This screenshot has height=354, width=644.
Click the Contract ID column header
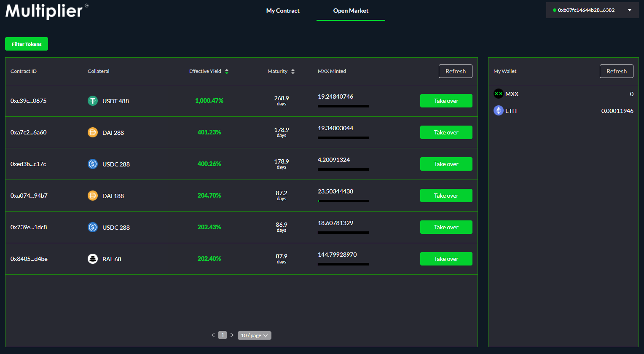point(24,71)
